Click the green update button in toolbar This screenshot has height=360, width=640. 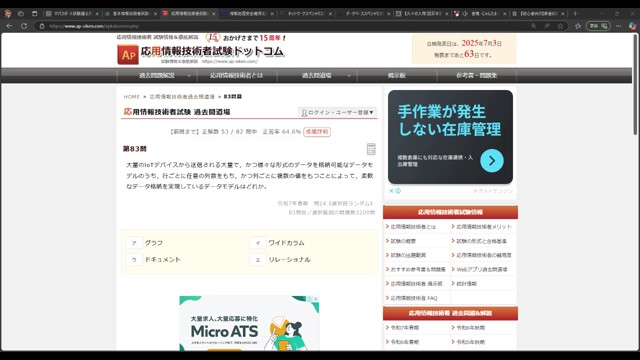point(598,26)
